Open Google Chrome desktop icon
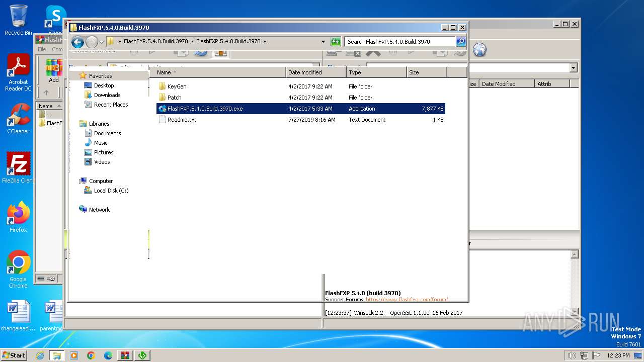 [18, 269]
